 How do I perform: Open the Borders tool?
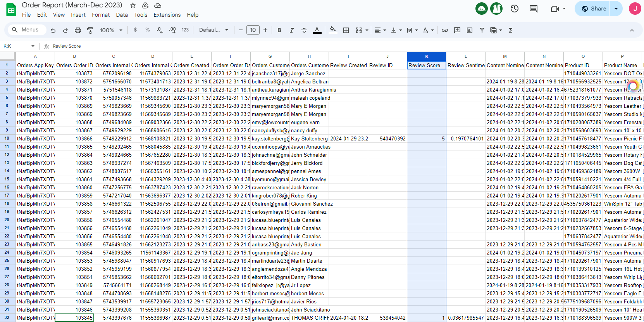coord(346,30)
